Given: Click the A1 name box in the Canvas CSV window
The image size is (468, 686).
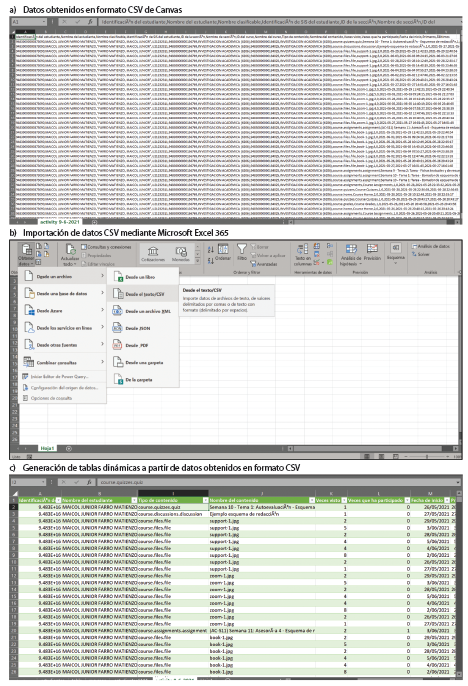Looking at the screenshot, I should coord(28,21).
